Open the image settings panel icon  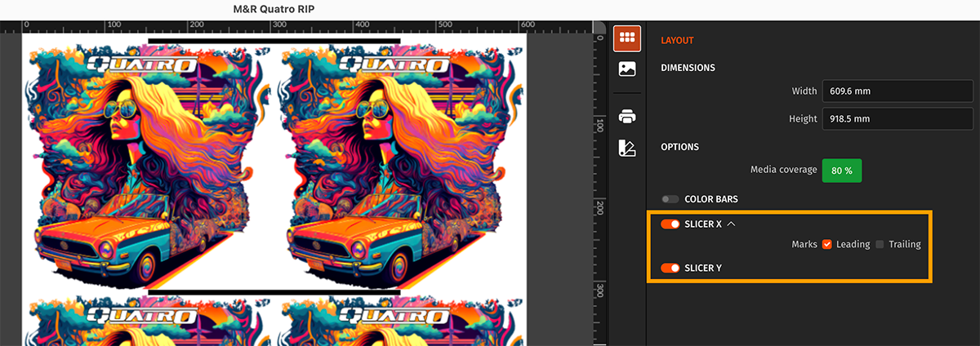pyautogui.click(x=627, y=69)
